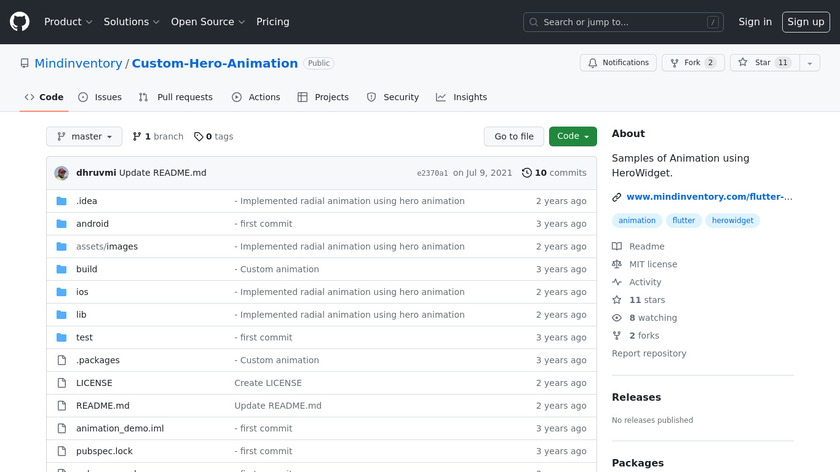
Task: Open the master branch selector
Action: pyautogui.click(x=84, y=137)
